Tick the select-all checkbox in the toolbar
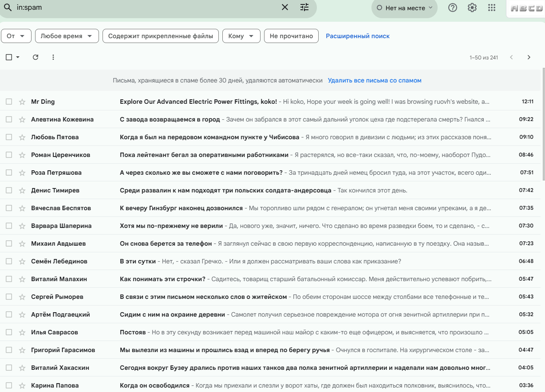545x392 pixels. point(9,57)
